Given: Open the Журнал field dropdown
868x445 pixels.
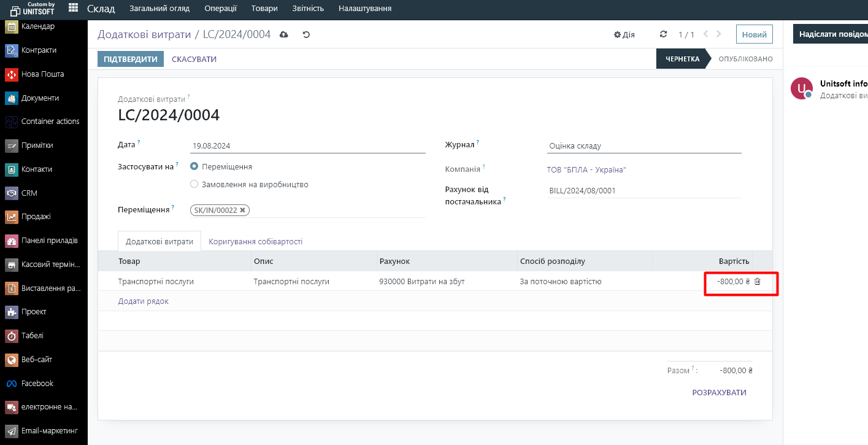Looking at the screenshot, I should (x=644, y=146).
